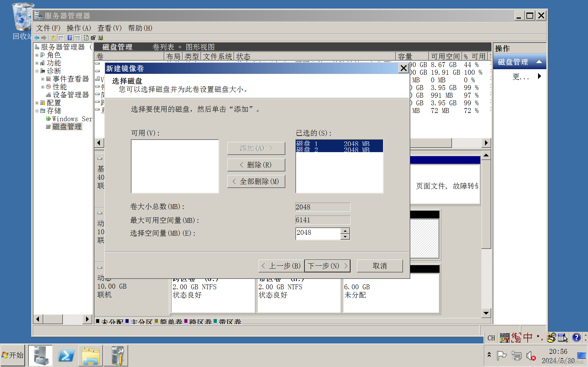The width and height of the screenshot is (588, 367).
Task: Toggle the action pane toolbar icon
Action: [x=77, y=38]
